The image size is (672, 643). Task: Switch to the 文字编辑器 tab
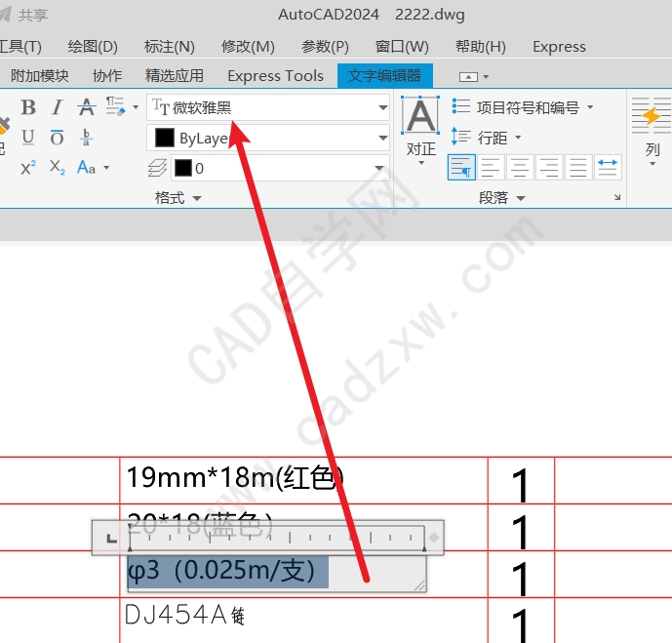click(x=385, y=76)
